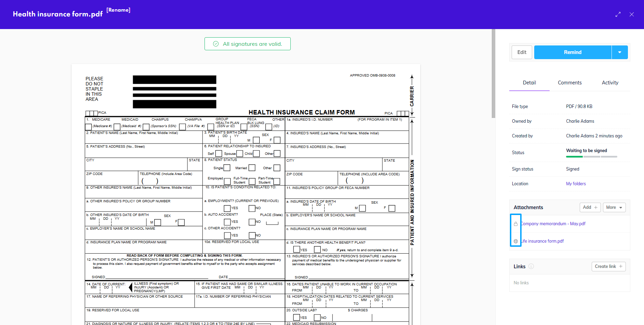The height and width of the screenshot is (325, 644).
Task: Click the globe icon beside Life insurance form
Action: [515, 241]
